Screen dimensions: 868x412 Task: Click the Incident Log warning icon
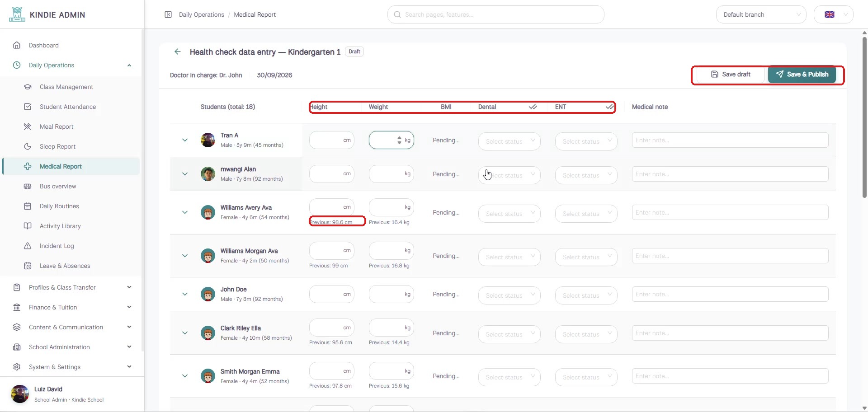28,246
